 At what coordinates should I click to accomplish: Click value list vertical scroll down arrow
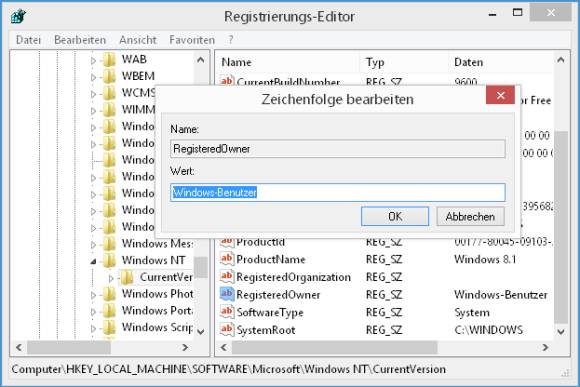(561, 332)
